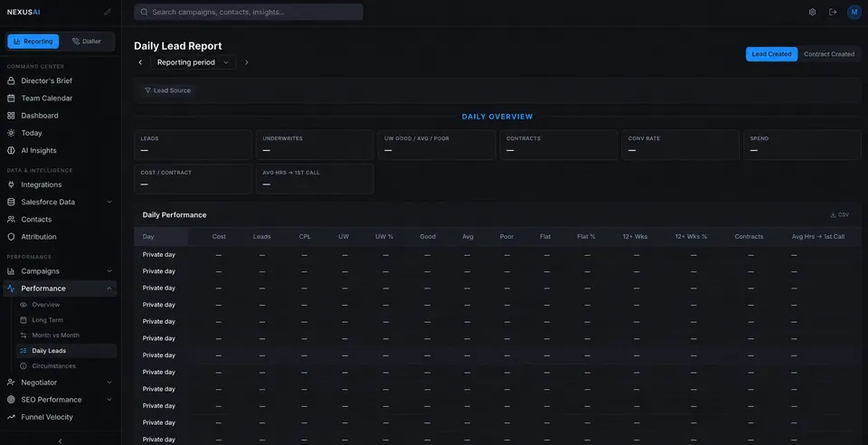Screen dimensions: 868x445
Task: Click the Attribution shield icon
Action: pos(11,237)
